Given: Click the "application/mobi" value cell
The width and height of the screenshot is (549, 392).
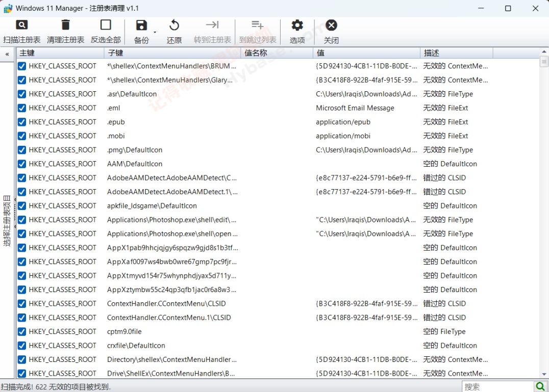Looking at the screenshot, I should [343, 136].
